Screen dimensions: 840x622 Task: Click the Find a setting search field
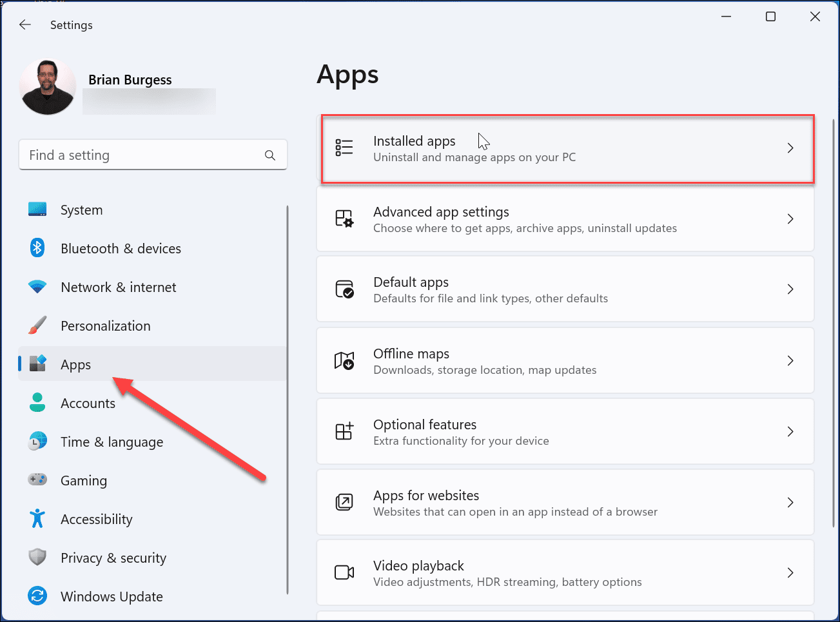(153, 155)
